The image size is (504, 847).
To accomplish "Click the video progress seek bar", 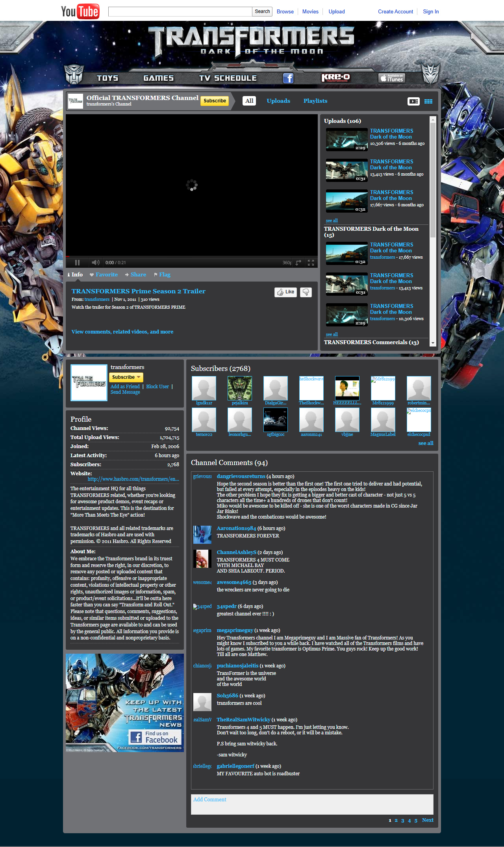I will pos(192,256).
